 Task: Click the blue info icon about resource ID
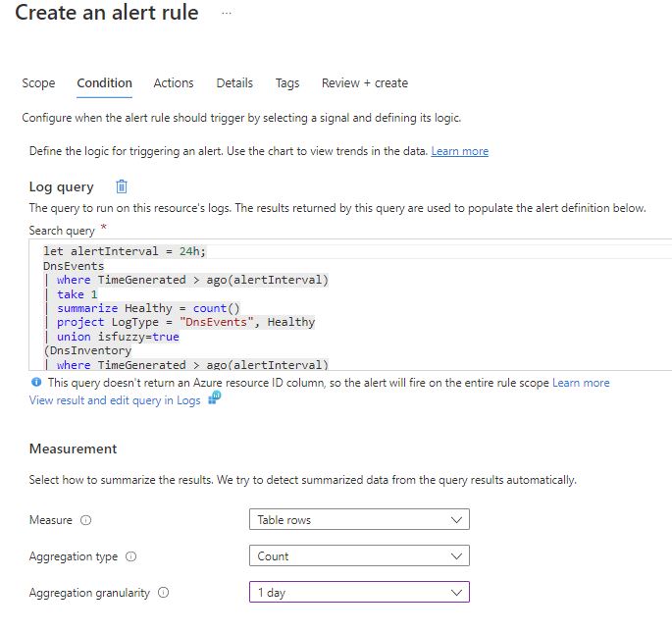coord(36,383)
